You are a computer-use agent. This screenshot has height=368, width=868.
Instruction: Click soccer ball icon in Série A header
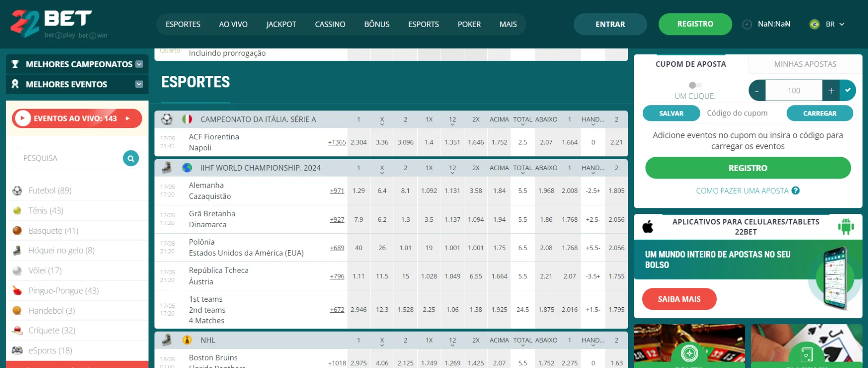pyautogui.click(x=167, y=120)
